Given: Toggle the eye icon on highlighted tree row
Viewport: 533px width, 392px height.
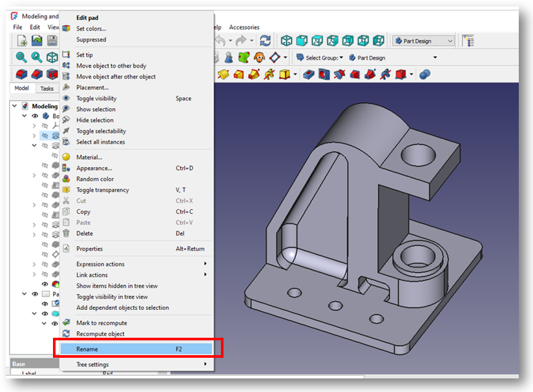Looking at the screenshot, I should pyautogui.click(x=45, y=136).
